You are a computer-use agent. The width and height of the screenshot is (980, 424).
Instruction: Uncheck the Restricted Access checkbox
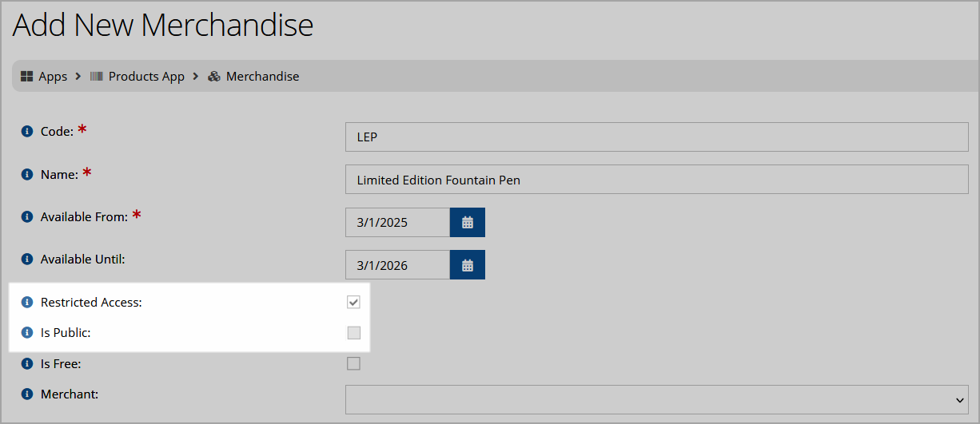click(353, 302)
